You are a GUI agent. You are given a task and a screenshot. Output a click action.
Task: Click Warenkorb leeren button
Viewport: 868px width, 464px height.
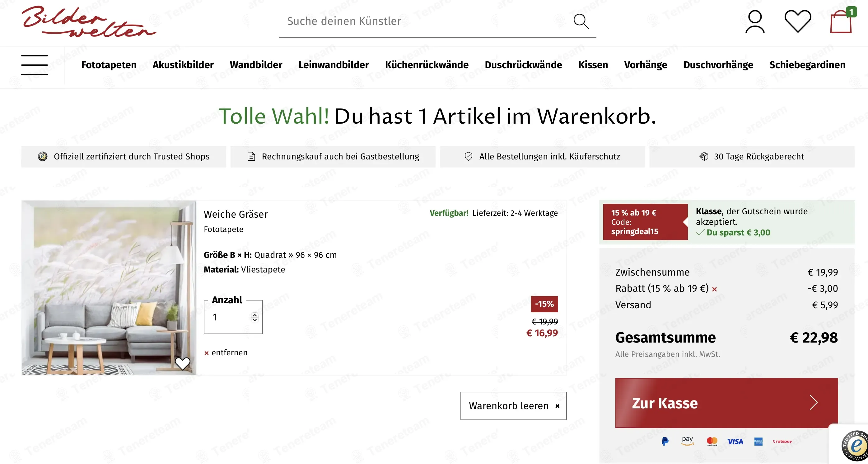[x=513, y=406]
